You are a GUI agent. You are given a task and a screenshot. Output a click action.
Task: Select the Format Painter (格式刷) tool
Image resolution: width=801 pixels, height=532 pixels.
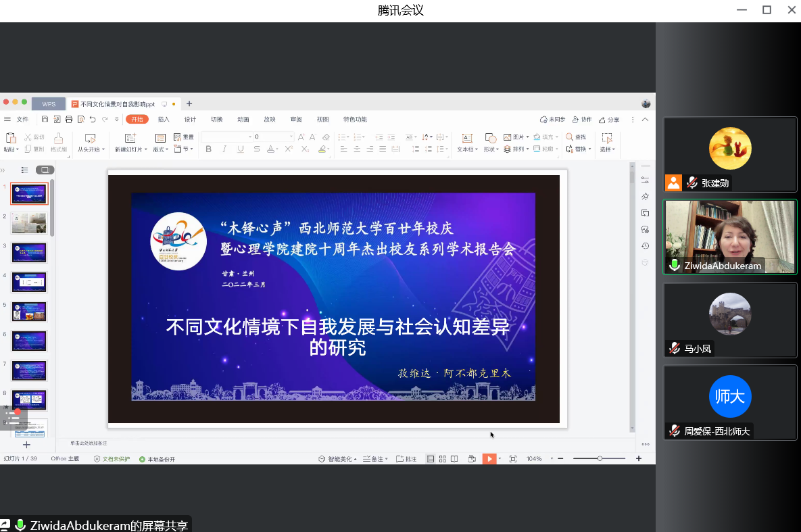tap(59, 143)
